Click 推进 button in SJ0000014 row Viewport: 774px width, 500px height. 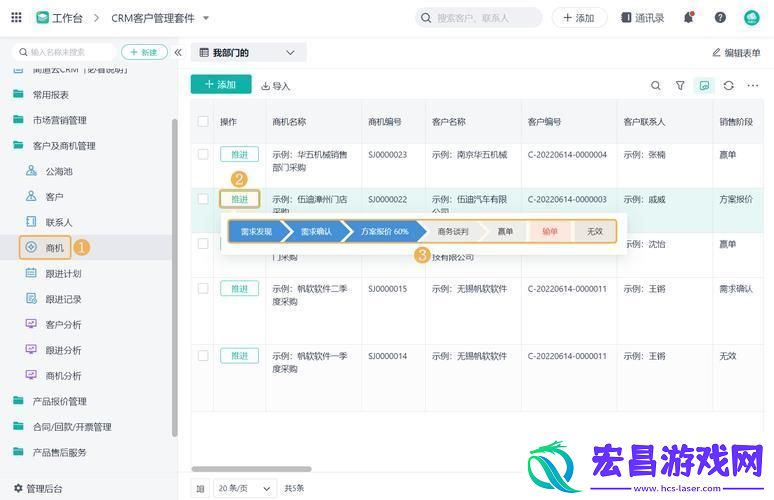239,356
